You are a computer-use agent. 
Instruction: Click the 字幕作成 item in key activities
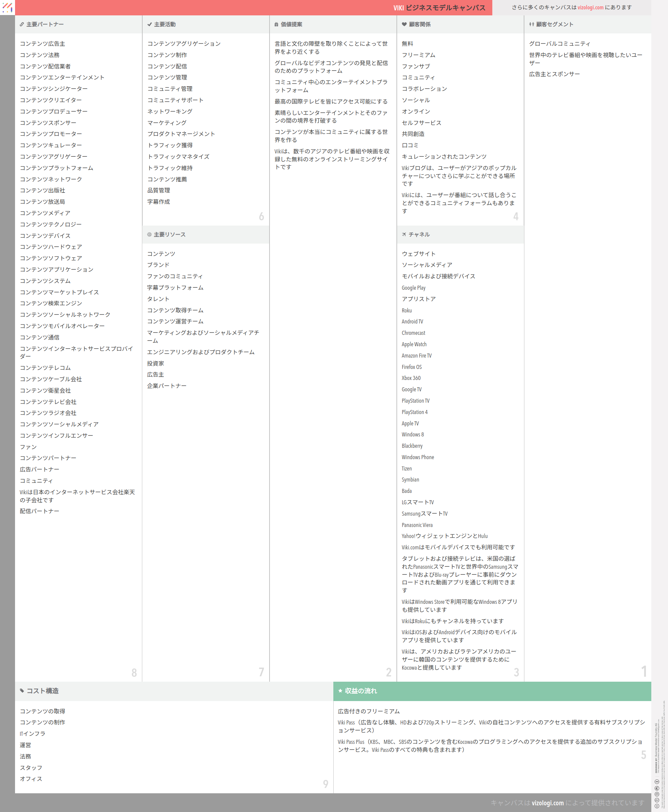point(159,202)
